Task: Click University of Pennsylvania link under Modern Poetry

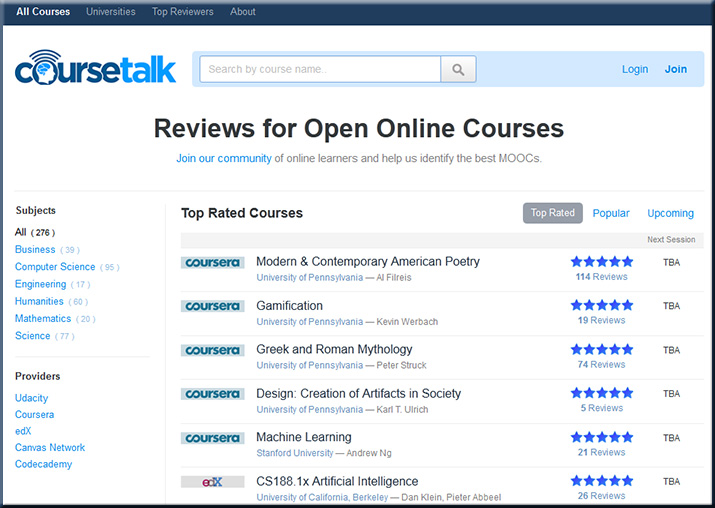Action: click(310, 278)
